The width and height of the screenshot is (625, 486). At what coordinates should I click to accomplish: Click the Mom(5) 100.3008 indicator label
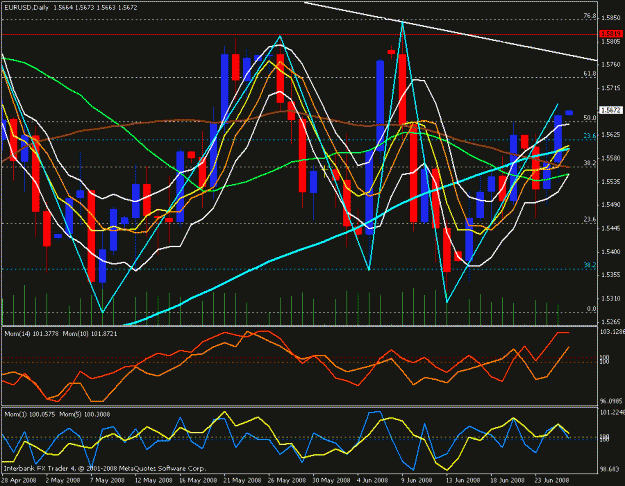pyautogui.click(x=85, y=415)
